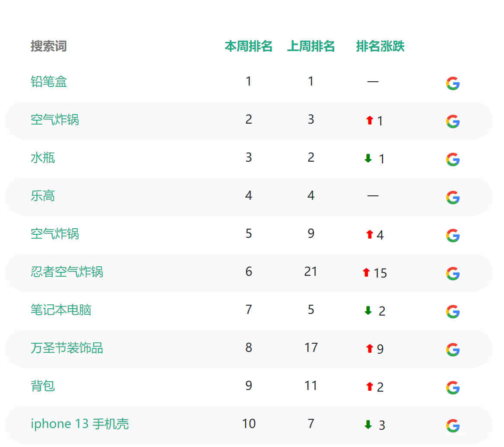
Task: Click the 笔记本电脑 search term
Action: coord(61,310)
